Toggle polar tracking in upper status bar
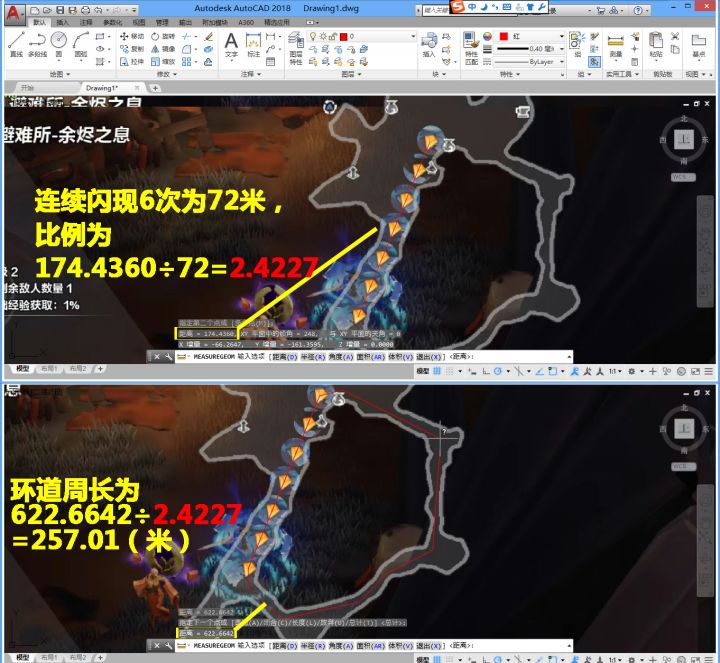This screenshot has height=663, width=720. [x=498, y=371]
